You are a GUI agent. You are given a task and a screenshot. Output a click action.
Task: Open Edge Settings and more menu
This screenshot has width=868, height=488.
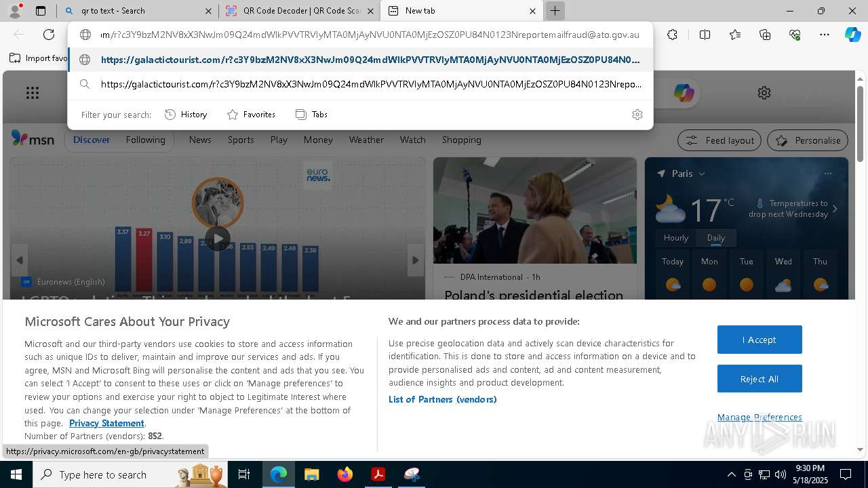pyautogui.click(x=825, y=35)
